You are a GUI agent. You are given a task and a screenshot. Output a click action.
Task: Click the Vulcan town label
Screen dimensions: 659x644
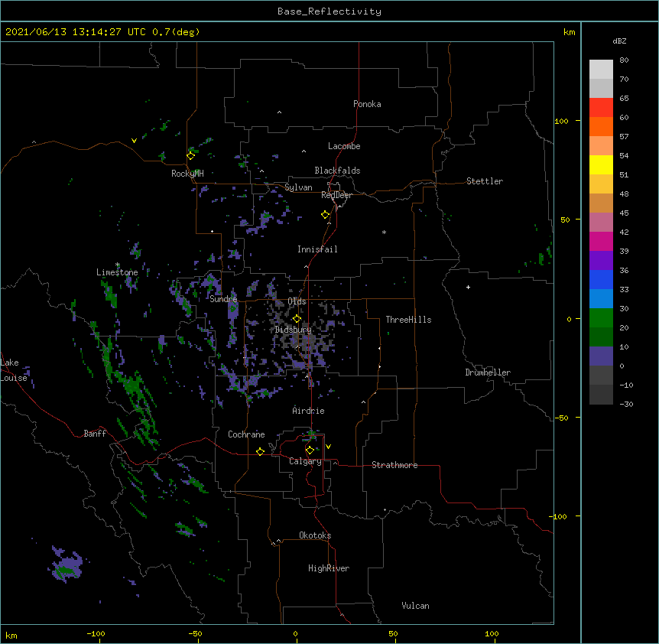pos(415,606)
